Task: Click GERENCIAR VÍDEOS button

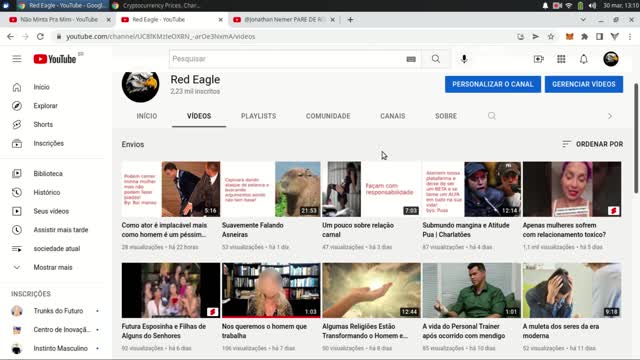Action: click(x=584, y=84)
